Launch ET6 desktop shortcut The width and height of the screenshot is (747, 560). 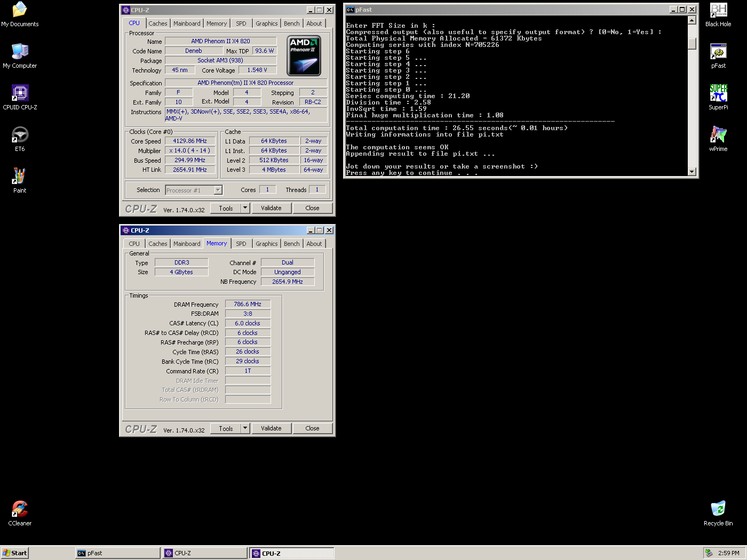coord(20,139)
